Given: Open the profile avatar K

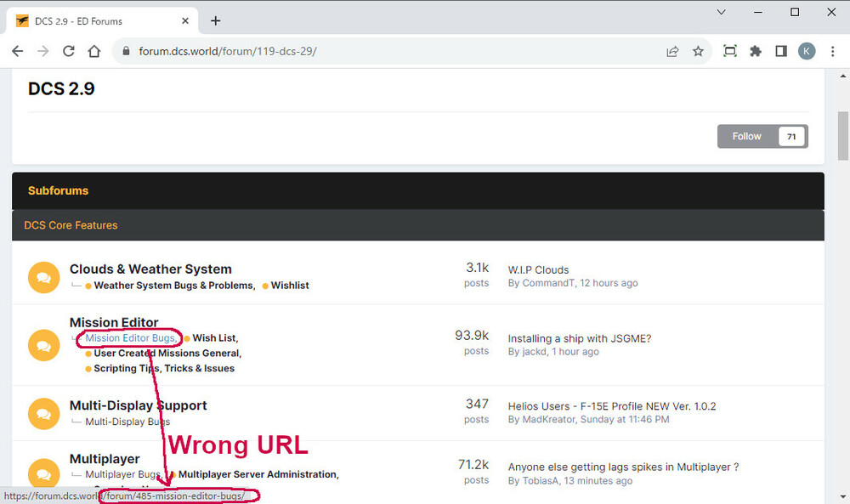Looking at the screenshot, I should 807,52.
